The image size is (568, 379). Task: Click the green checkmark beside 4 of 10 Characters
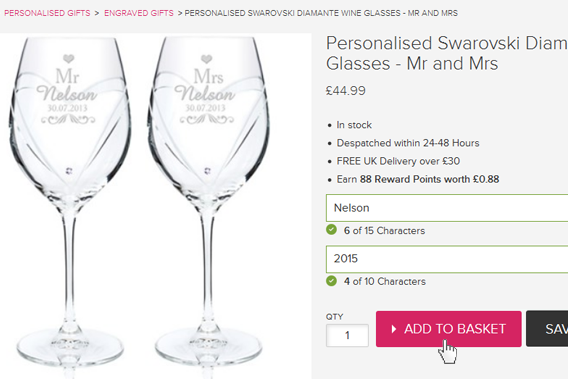pyautogui.click(x=331, y=281)
